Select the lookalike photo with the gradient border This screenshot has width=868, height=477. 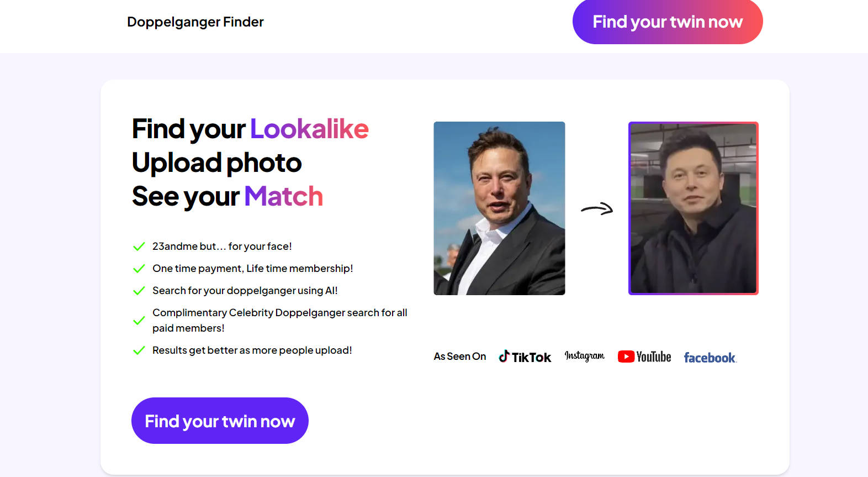tap(693, 208)
